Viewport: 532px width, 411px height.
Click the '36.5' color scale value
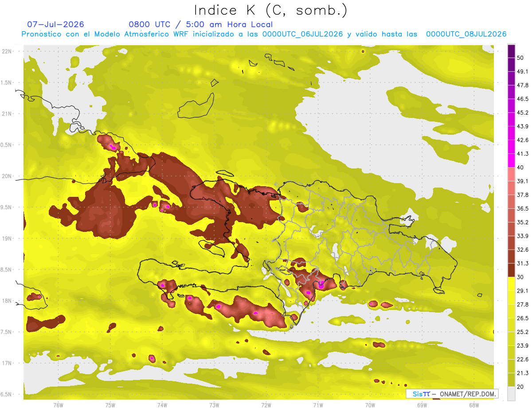point(522,208)
